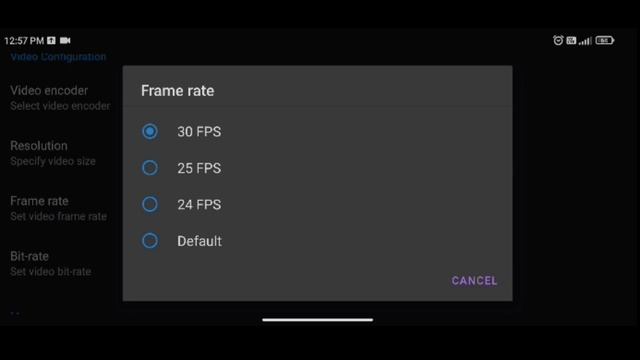Tap the home gesture navigation bar

[318, 320]
